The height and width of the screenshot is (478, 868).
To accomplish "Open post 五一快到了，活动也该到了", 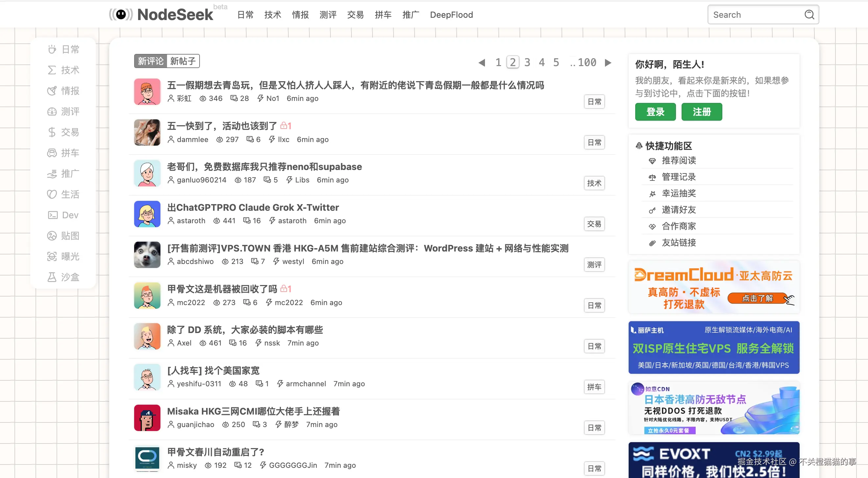I will click(222, 126).
